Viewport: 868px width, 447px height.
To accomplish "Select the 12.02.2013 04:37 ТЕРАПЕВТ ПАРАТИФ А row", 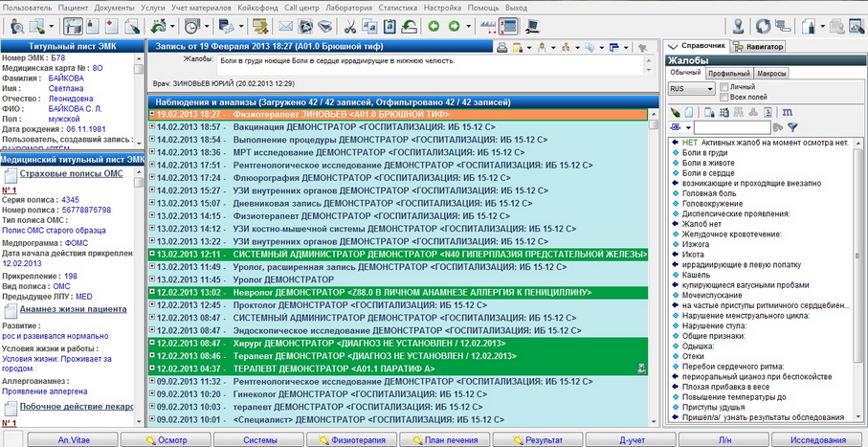I will [398, 369].
